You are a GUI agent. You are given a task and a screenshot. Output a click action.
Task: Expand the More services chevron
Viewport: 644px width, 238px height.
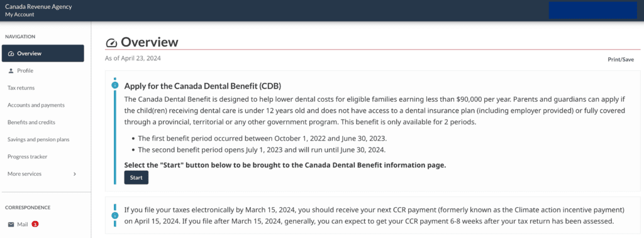(74, 174)
